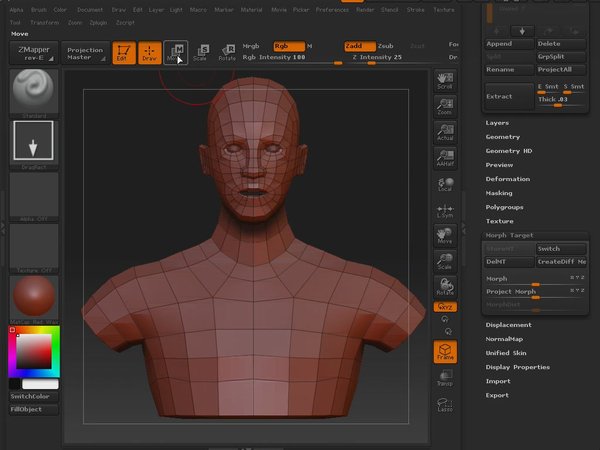
Task: Open the Preferences menu
Action: (x=332, y=9)
